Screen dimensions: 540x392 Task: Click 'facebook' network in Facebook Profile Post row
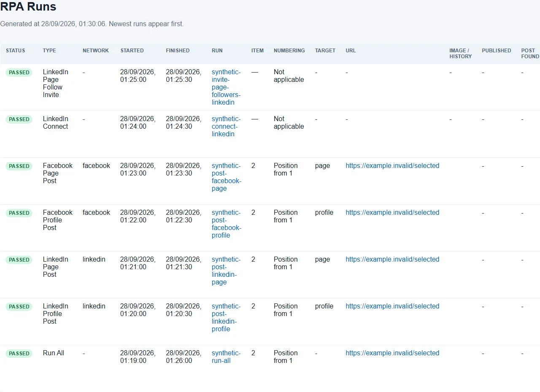coord(96,213)
